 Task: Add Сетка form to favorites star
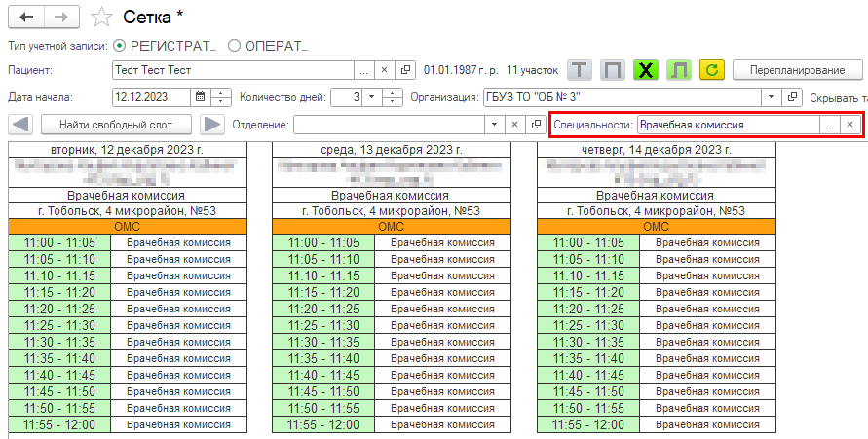(x=100, y=18)
